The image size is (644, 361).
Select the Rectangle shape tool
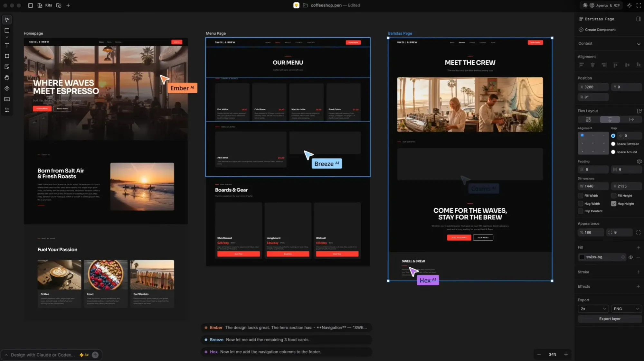click(7, 31)
